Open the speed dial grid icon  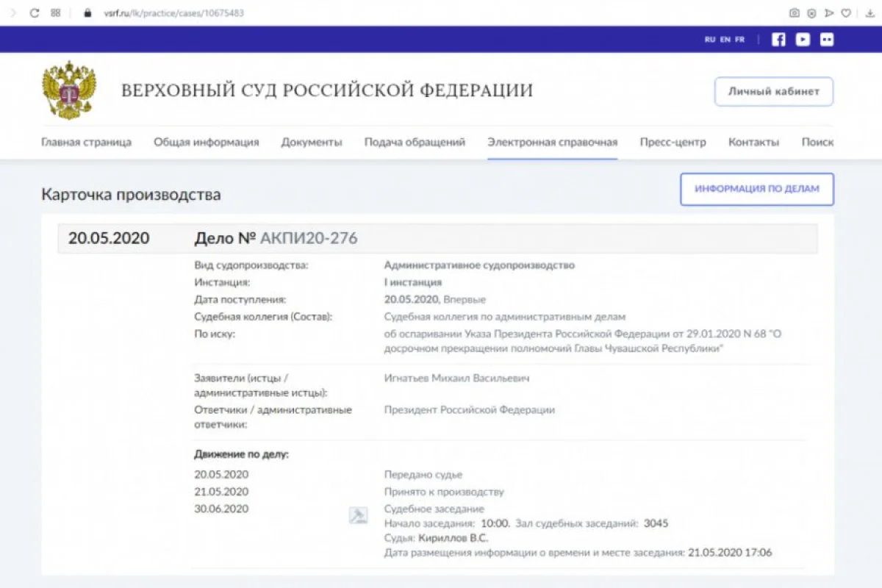[x=56, y=13]
